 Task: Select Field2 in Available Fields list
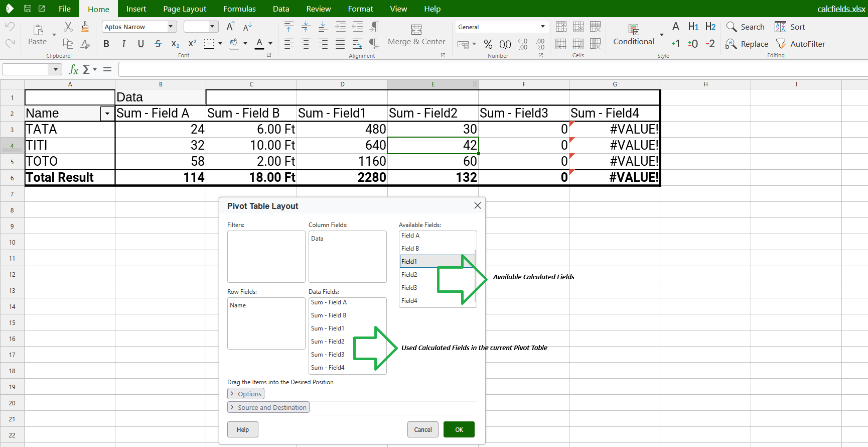[x=409, y=275]
